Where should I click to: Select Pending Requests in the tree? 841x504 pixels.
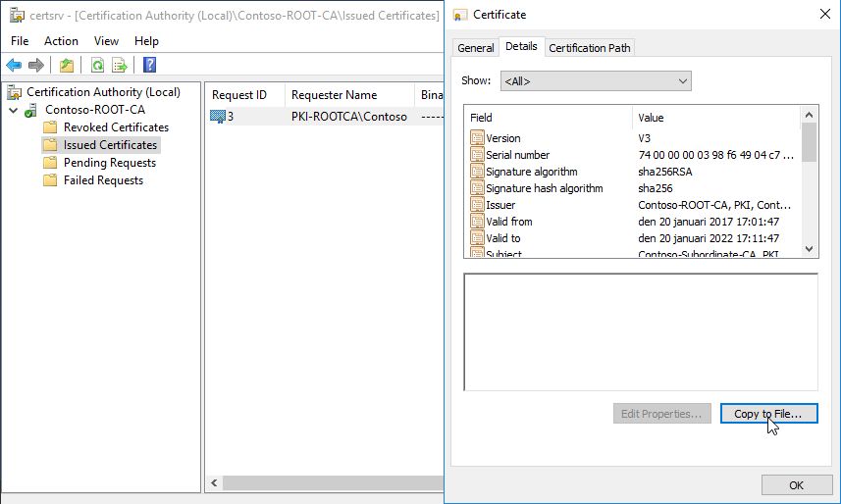click(110, 163)
